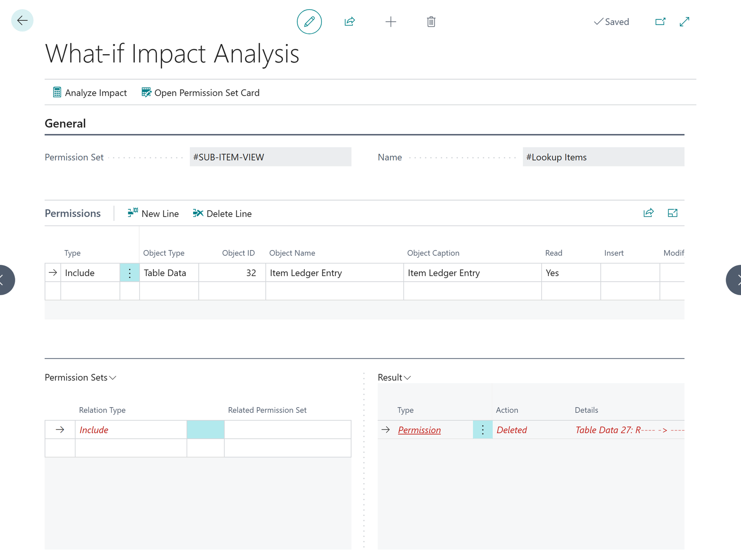Click the share icon in top toolbar
The image size is (741, 560).
(x=350, y=22)
